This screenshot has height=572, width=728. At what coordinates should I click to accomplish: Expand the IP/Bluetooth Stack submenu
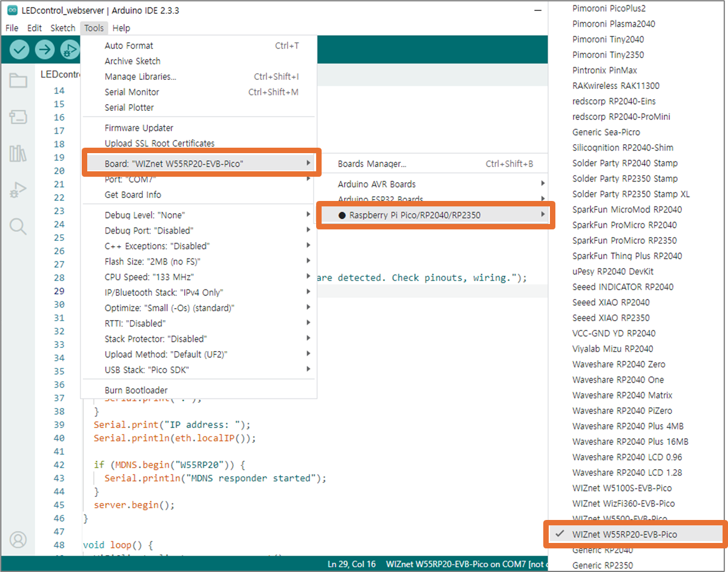tap(199, 292)
